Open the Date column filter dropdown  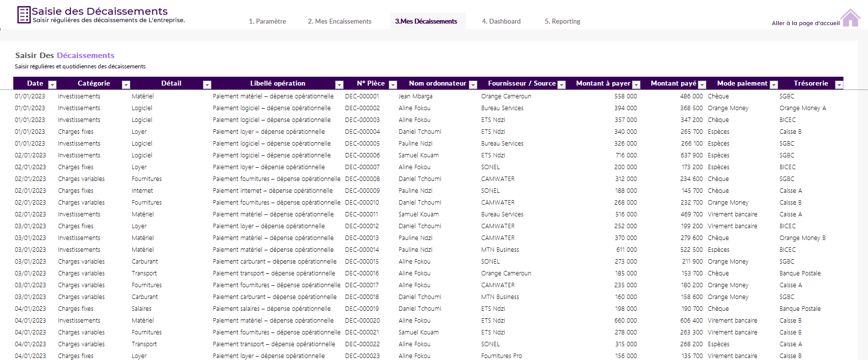coord(53,85)
